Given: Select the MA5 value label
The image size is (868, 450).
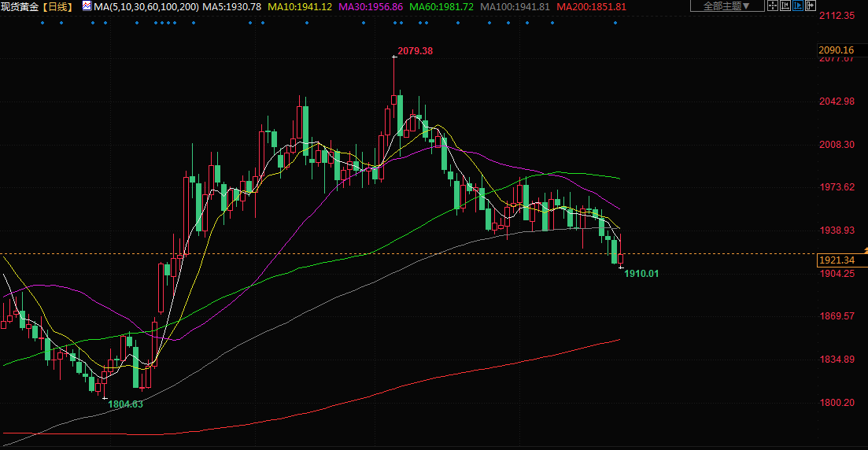Looking at the screenshot, I should click(x=232, y=6).
